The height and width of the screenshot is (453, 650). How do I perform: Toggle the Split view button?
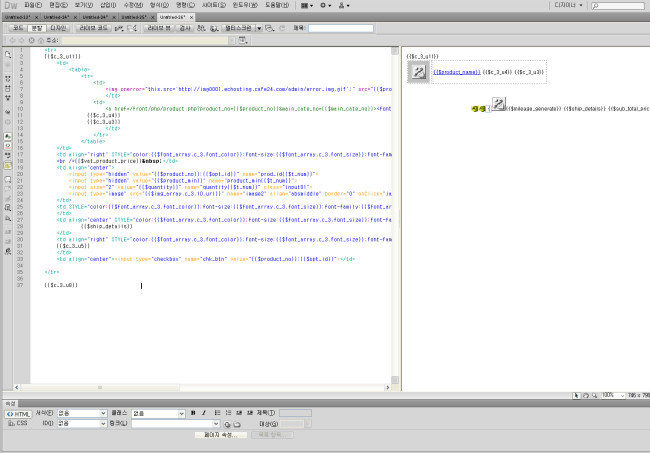point(37,28)
